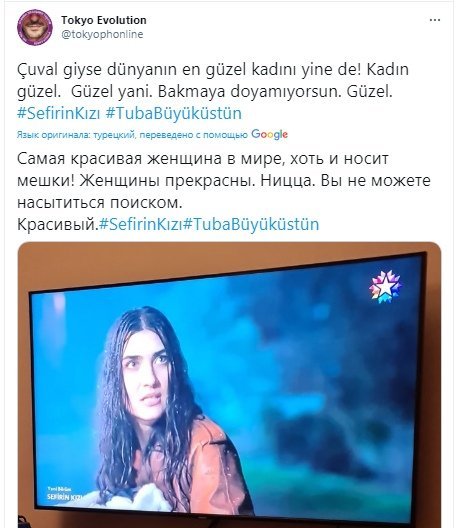Image resolution: width=461 pixels, height=528 pixels.
Task: Click the Sefirin Kızı watermark in photo
Action: [x=63, y=494]
